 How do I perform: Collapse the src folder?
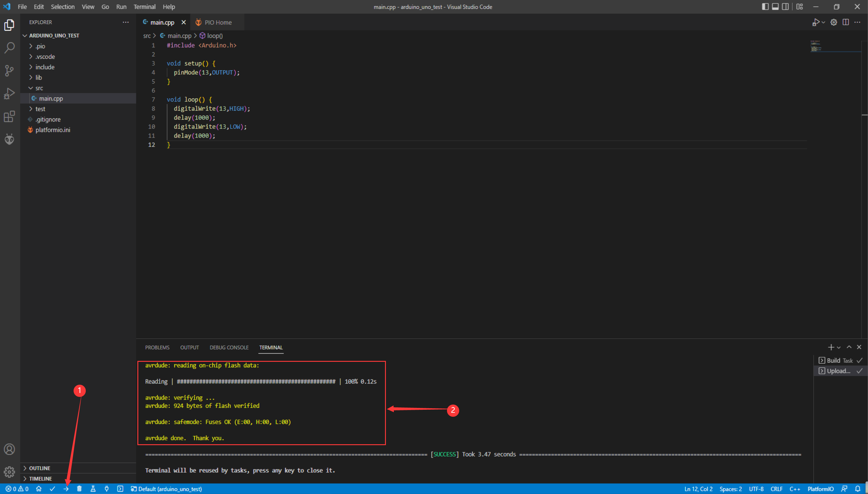39,88
